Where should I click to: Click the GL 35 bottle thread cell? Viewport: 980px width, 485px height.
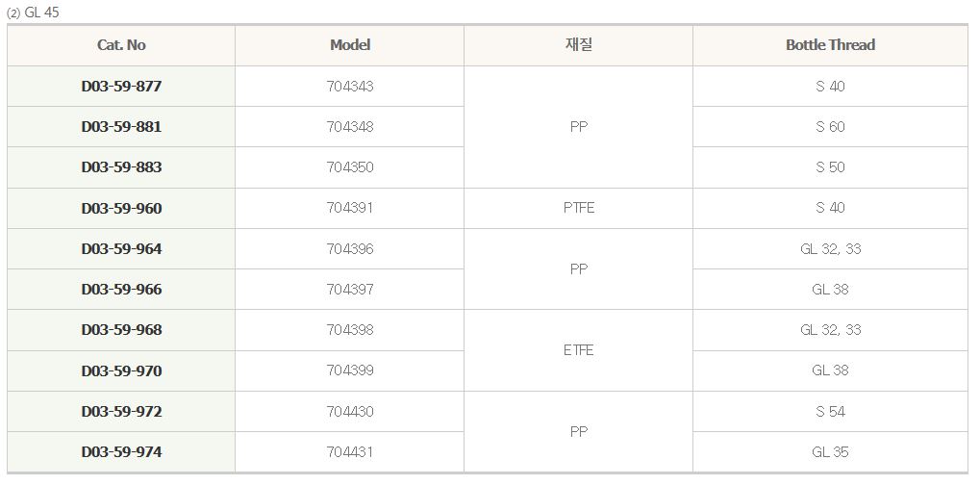pos(830,452)
